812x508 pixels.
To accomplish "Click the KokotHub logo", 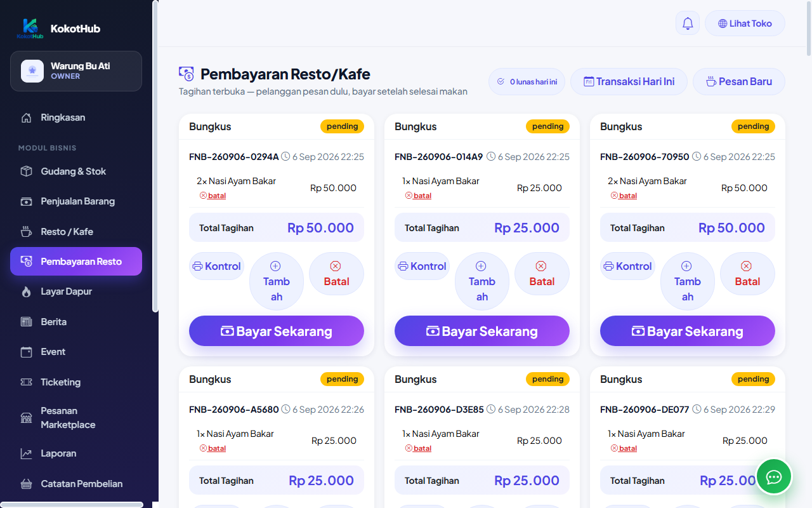I will pyautogui.click(x=30, y=29).
